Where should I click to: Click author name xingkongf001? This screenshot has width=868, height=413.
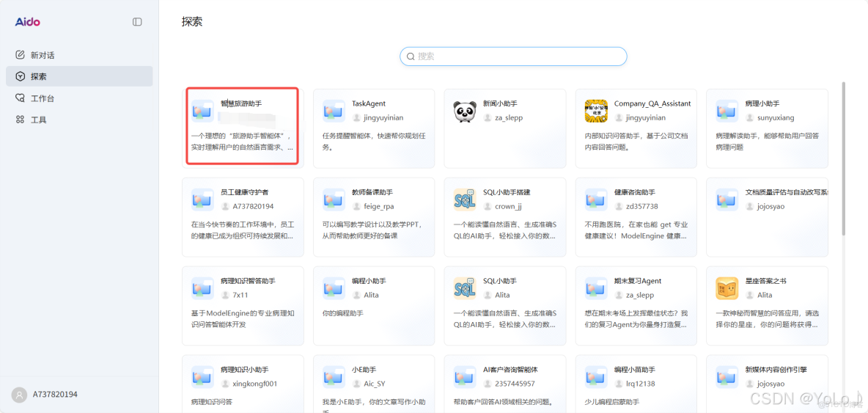tap(254, 383)
